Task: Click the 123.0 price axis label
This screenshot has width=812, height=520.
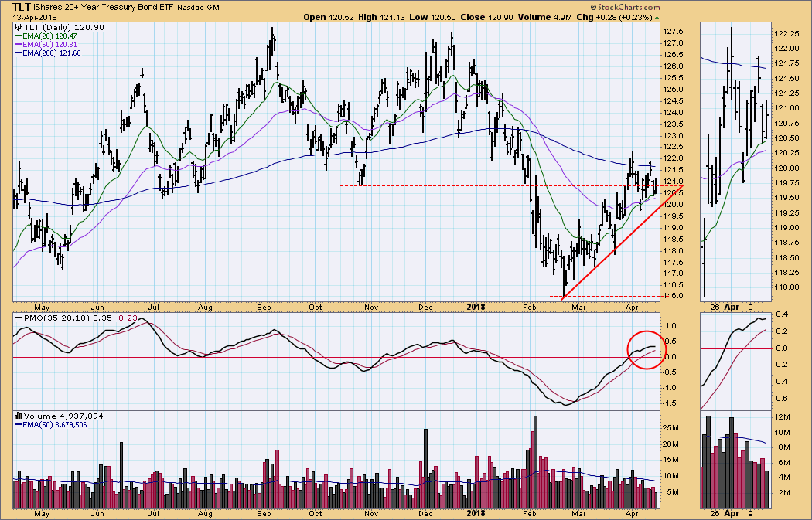Action: (672, 135)
